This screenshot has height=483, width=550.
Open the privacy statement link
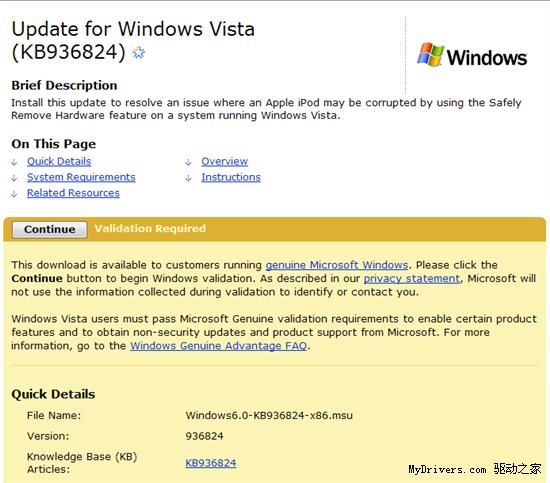pos(411,279)
